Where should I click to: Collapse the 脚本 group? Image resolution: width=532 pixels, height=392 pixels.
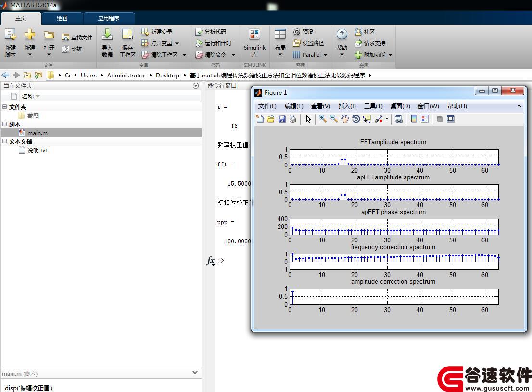pyautogui.click(x=4, y=124)
